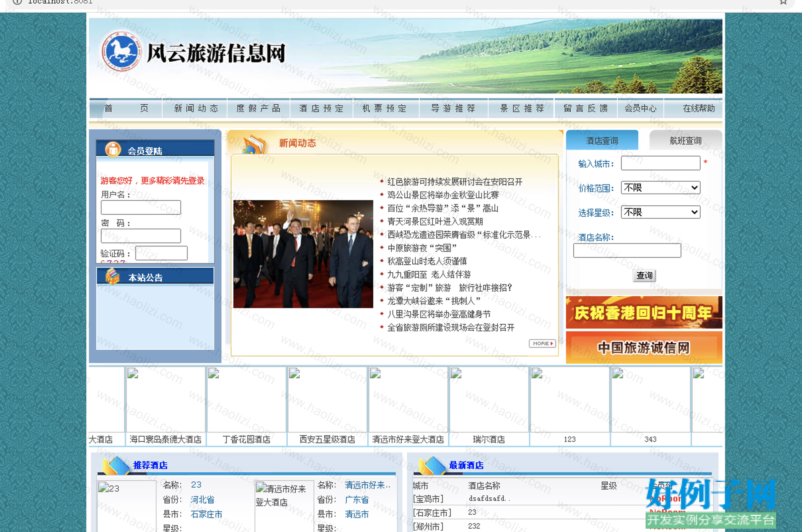Expand the 价格范围 dropdown

click(660, 187)
